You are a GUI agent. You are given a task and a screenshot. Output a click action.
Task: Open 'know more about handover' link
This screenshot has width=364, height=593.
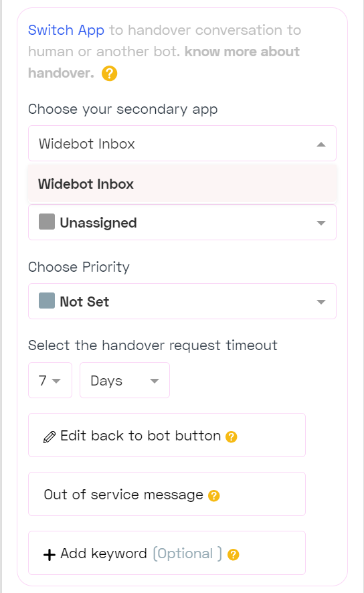(164, 62)
